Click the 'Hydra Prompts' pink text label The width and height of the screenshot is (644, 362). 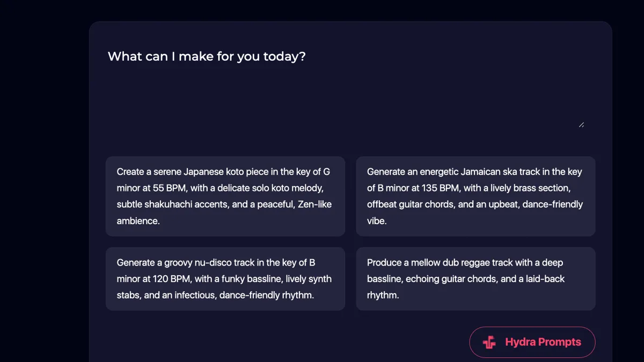543,342
